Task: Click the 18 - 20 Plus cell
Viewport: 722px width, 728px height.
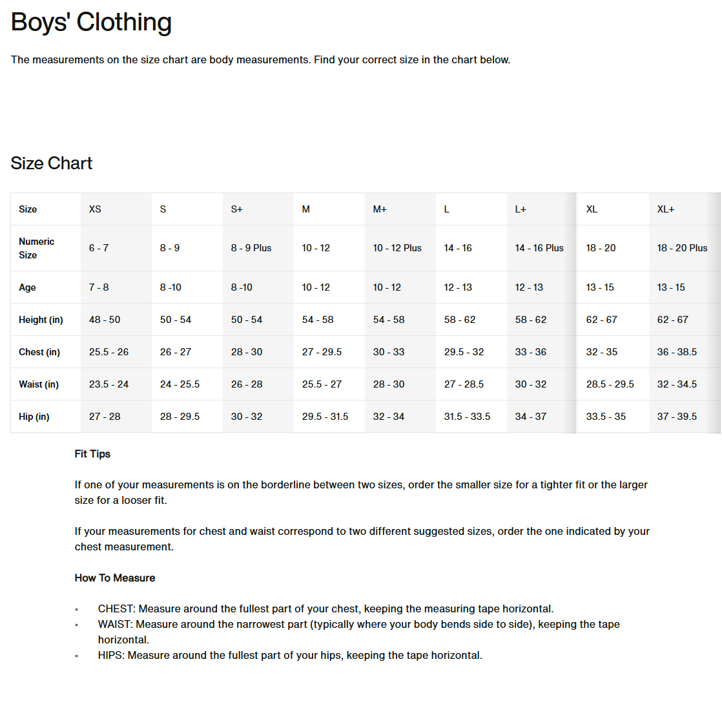Action: click(x=682, y=248)
